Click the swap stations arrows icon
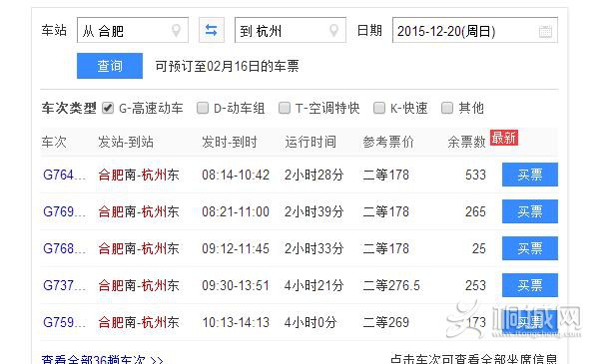Screen dimensions: 612x364 [212, 30]
